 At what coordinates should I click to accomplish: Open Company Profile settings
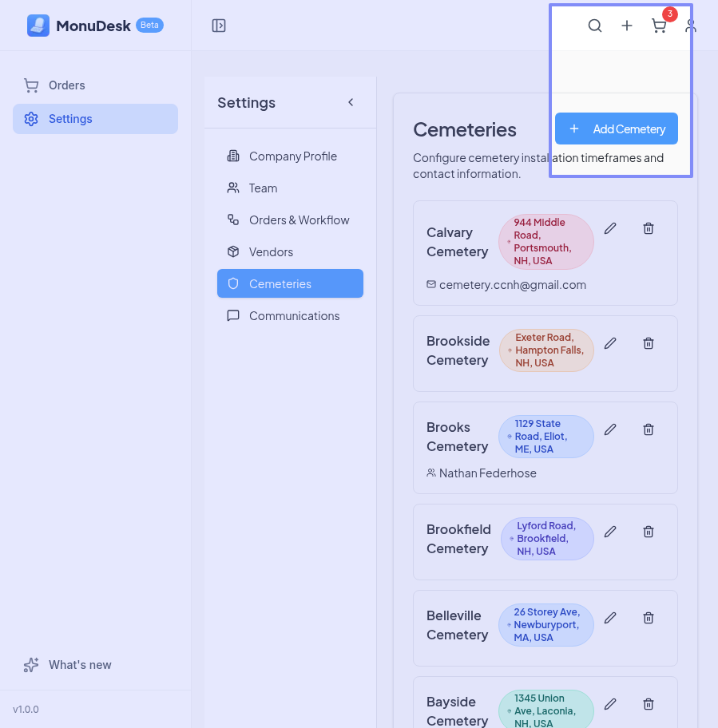point(292,156)
